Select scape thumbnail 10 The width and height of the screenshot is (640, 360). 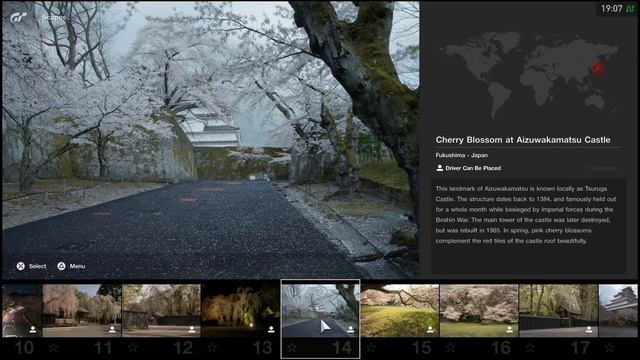coord(22,311)
